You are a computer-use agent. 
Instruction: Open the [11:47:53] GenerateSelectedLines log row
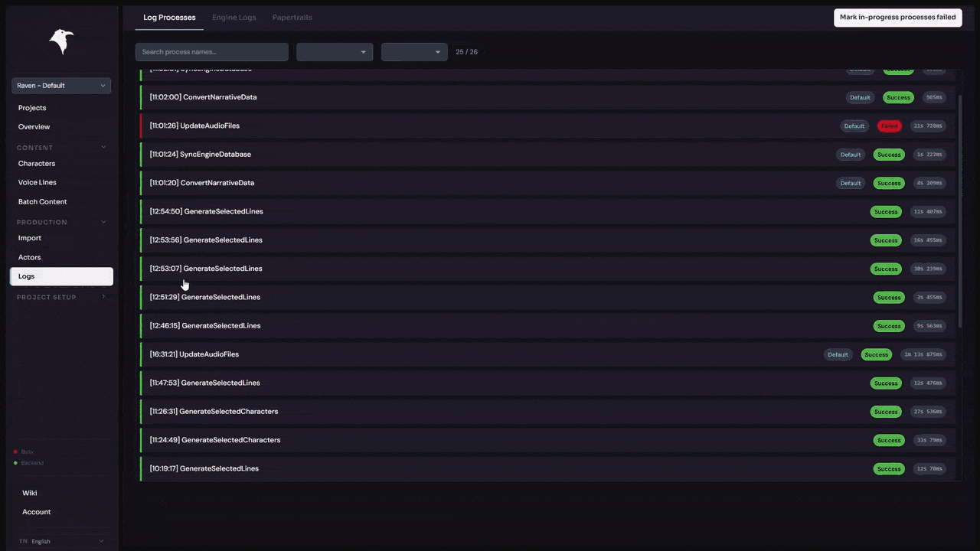(x=547, y=383)
